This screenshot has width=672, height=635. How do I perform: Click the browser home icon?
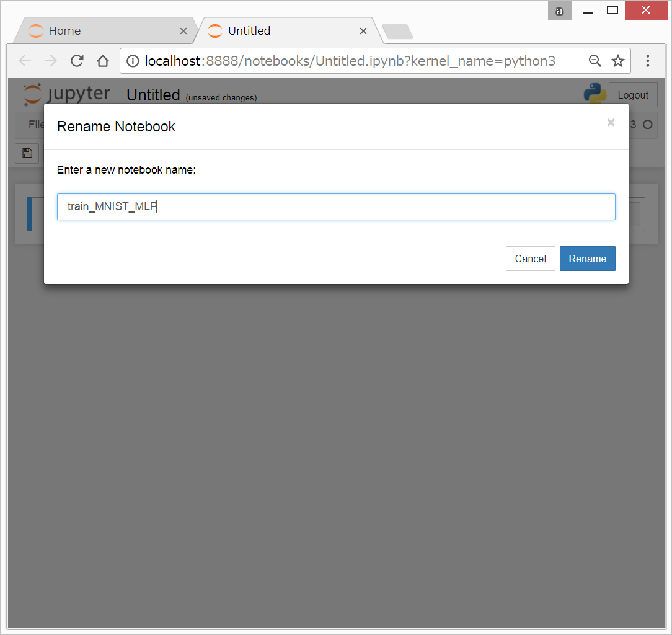[103, 61]
